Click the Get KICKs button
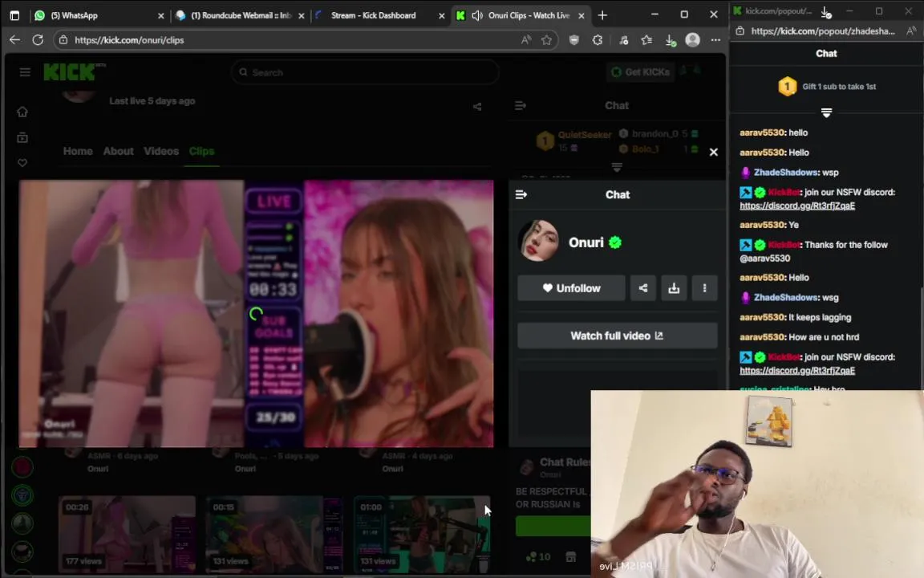924x578 pixels. (x=641, y=72)
